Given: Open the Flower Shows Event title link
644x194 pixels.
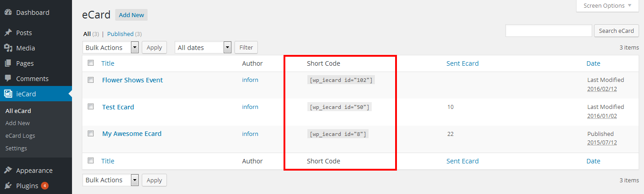Looking at the screenshot, I should [132, 80].
